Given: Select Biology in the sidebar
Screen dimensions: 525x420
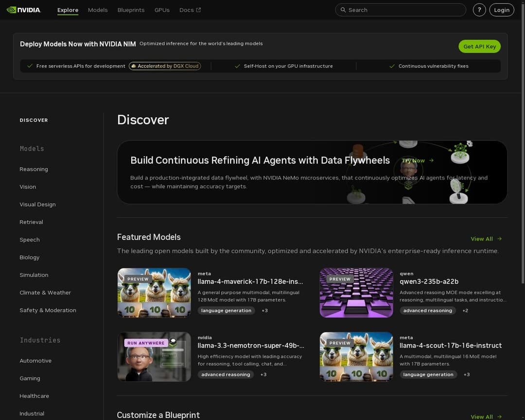Looking at the screenshot, I should [x=30, y=257].
